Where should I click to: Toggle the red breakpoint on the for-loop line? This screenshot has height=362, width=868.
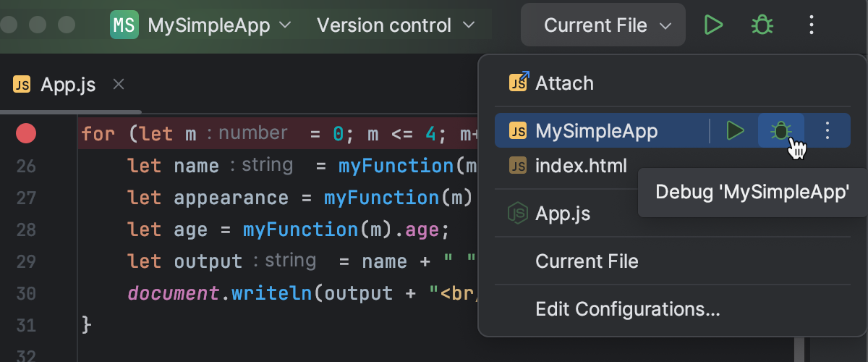pos(26,133)
